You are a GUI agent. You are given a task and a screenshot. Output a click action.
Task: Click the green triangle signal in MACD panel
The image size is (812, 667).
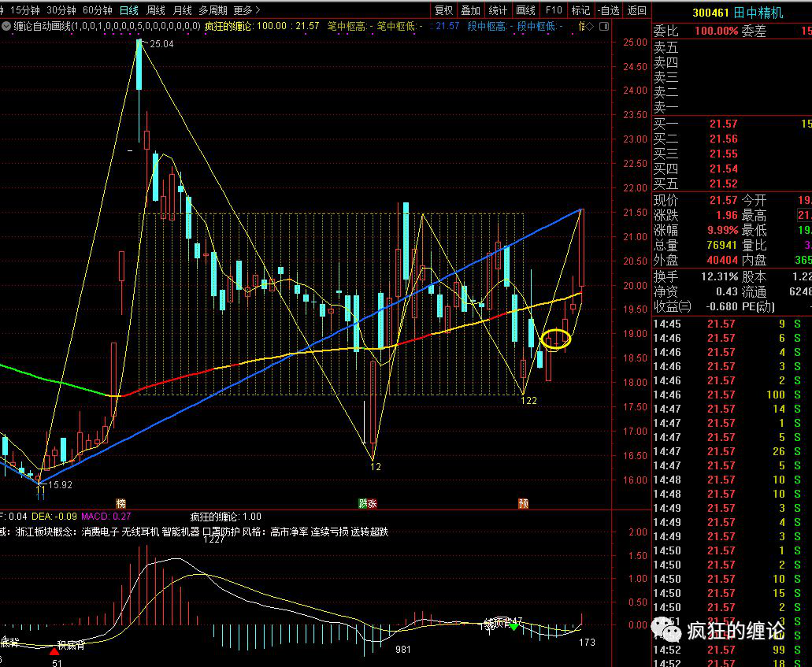514,627
